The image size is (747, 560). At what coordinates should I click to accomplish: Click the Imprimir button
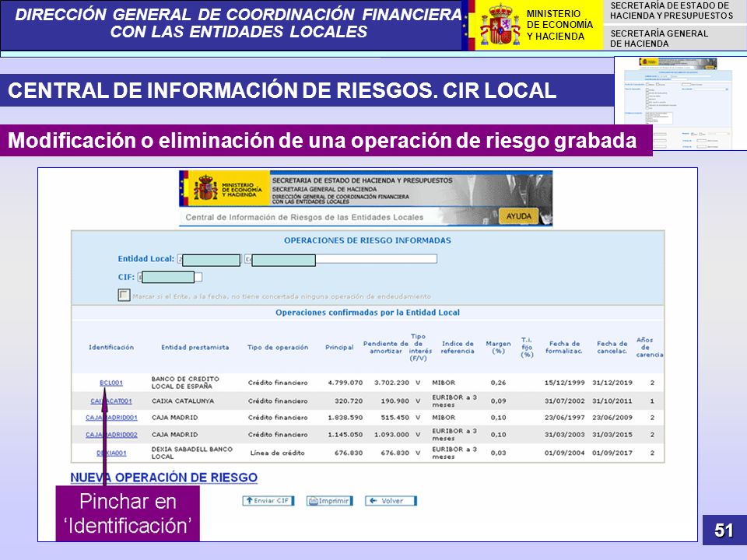(330, 501)
